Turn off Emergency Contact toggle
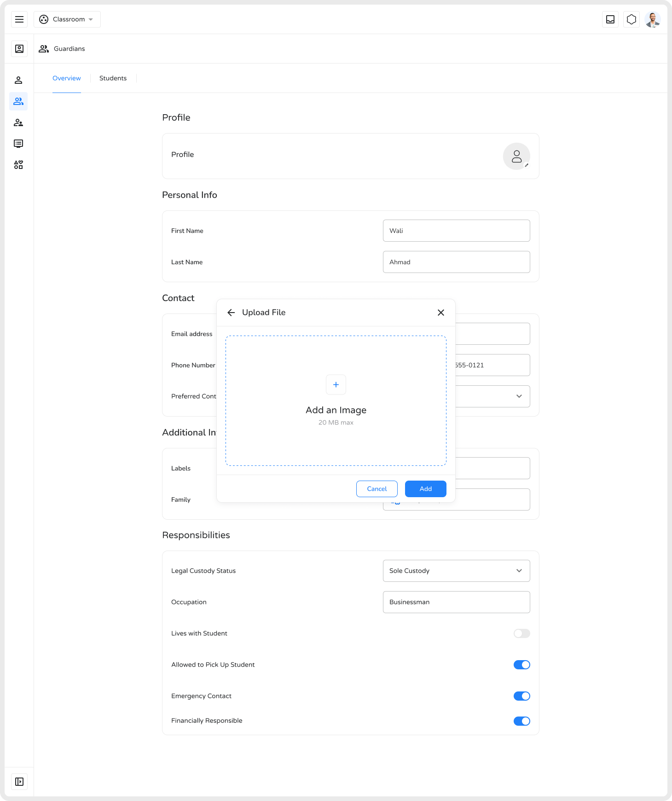672x801 pixels. (521, 696)
